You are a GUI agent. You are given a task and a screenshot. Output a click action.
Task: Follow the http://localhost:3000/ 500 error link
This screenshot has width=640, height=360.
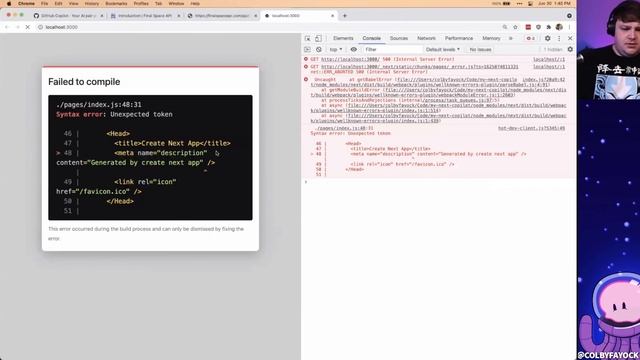[350, 59]
